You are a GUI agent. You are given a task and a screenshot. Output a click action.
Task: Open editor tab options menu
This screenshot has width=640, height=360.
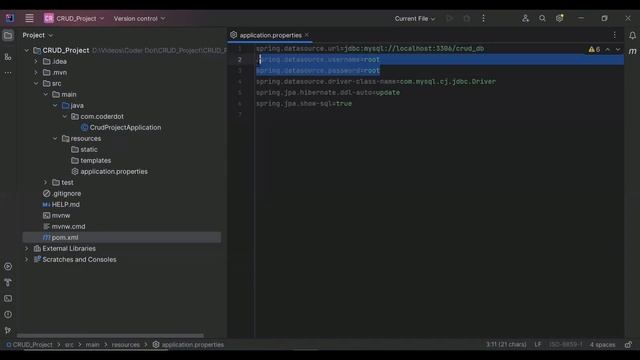[x=615, y=35]
